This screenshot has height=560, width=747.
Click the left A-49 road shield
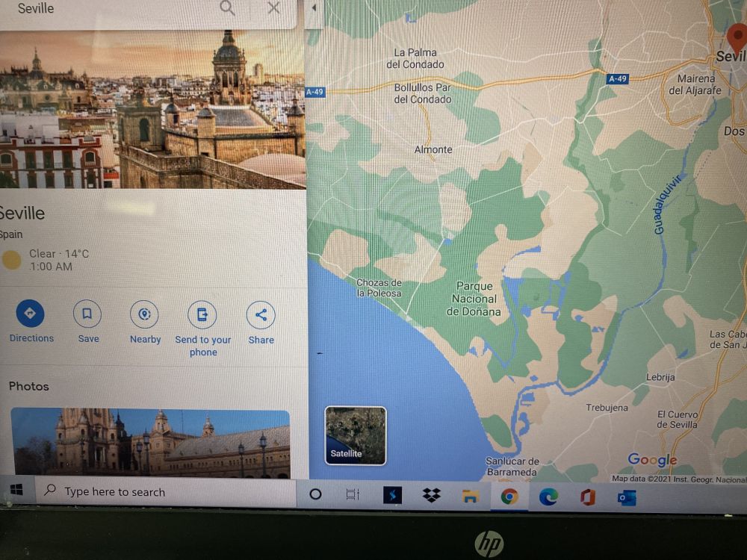coord(315,92)
